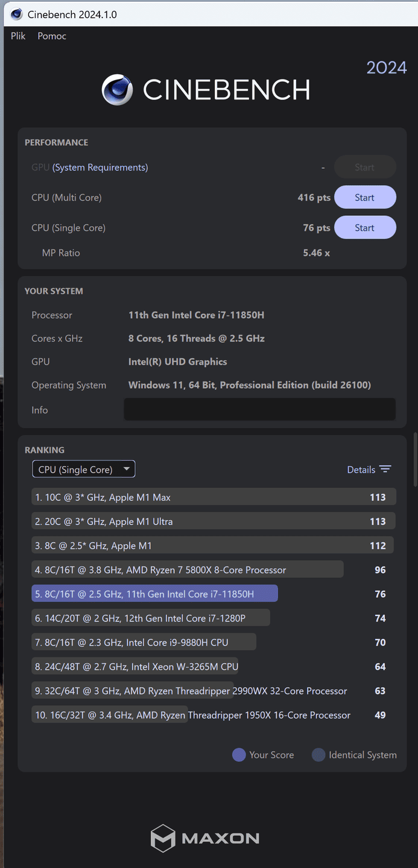Select the Apple M1 Ultra ranking row
Viewport: 418px width, 868px height.
214,521
